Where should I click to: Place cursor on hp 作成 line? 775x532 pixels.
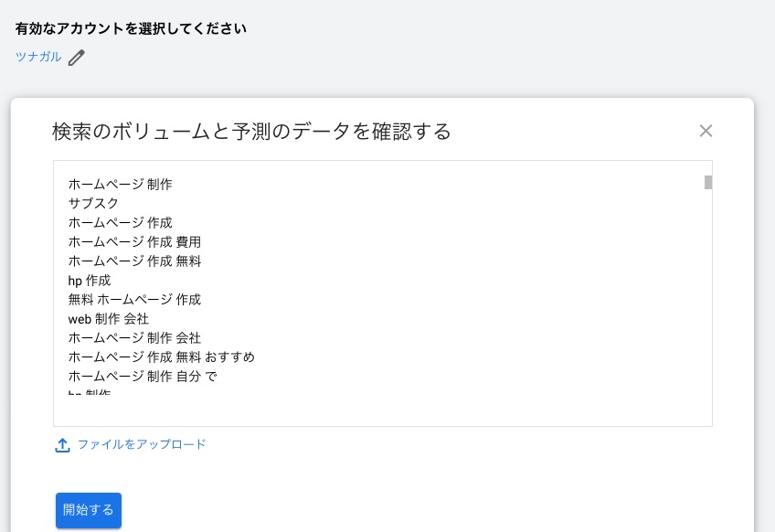click(90, 280)
